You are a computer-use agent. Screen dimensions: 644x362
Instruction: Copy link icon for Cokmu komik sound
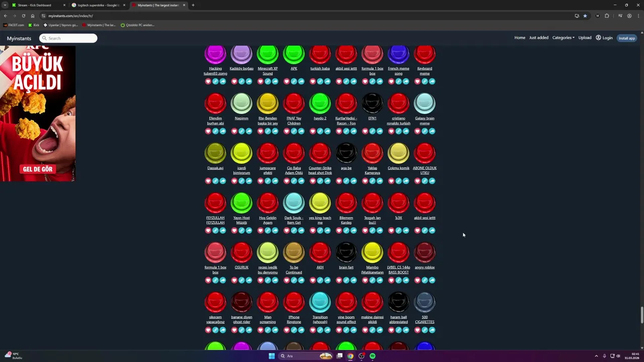(x=398, y=181)
